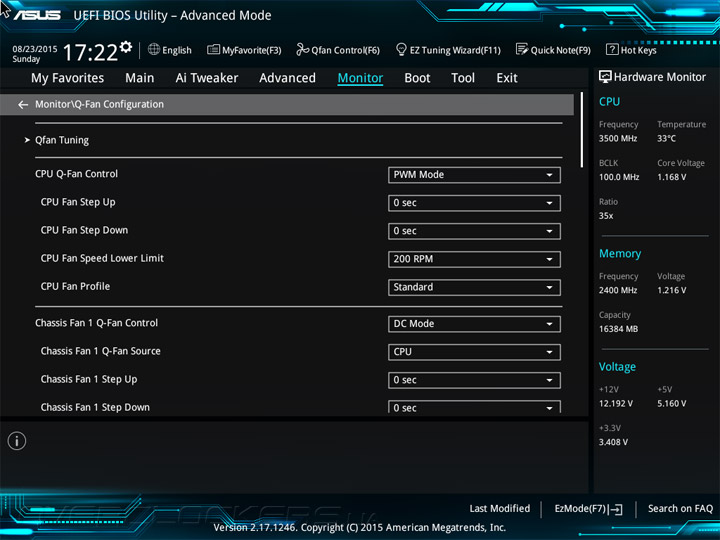Show the Hot Keys help
This screenshot has height=540, width=720.
pos(631,50)
